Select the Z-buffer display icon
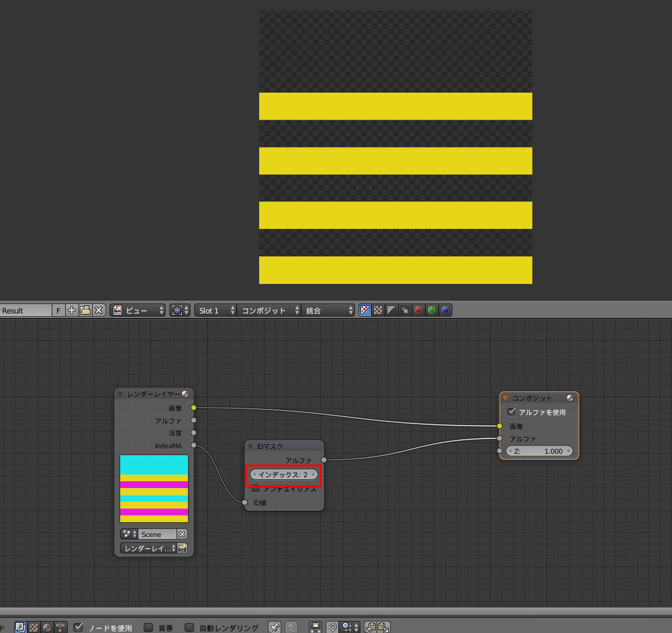 [x=405, y=310]
